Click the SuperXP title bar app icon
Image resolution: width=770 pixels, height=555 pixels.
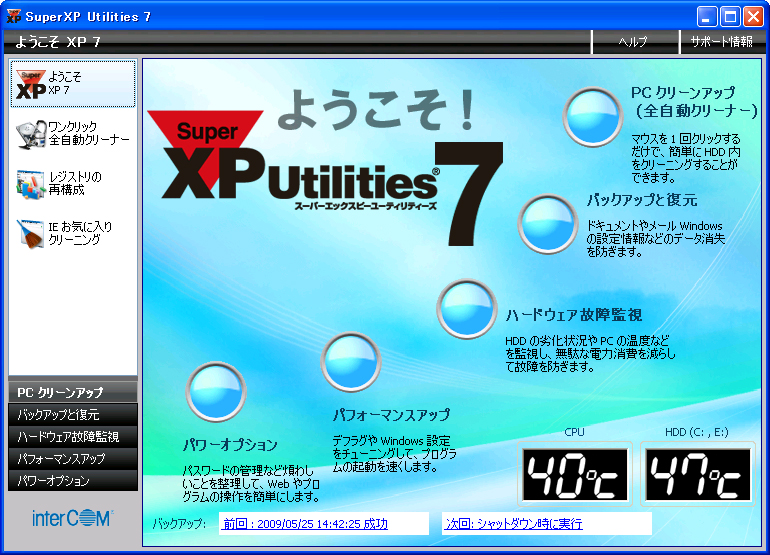13,16
